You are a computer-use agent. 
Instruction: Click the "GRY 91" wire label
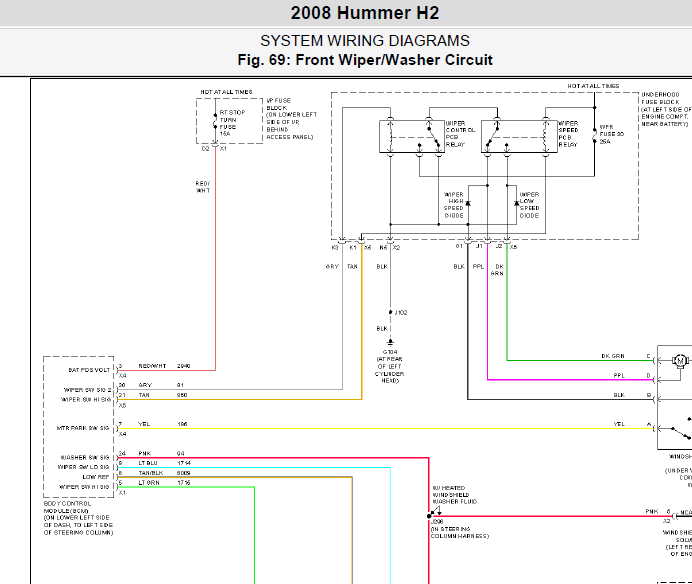pos(161,385)
